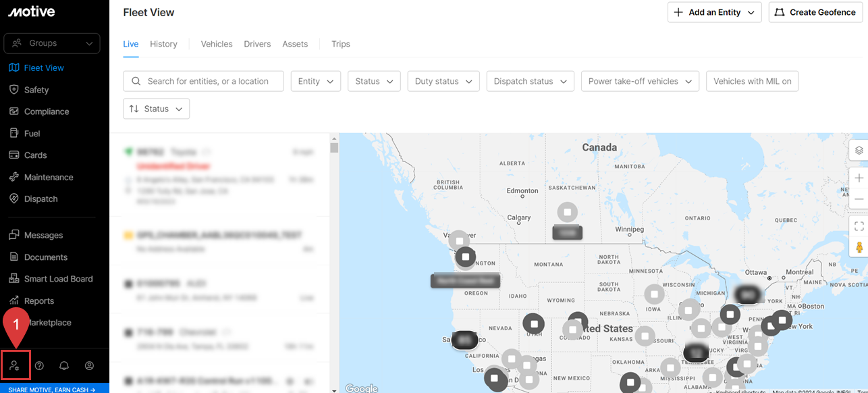Screen dimensions: 868x393
Task: Switch to the Live tab
Action: coord(131,44)
